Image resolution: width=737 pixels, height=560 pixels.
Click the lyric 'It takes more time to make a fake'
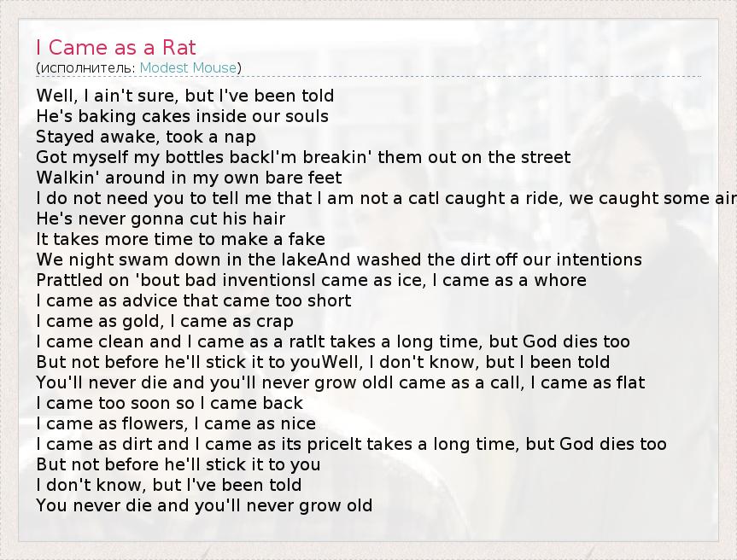click(x=180, y=239)
